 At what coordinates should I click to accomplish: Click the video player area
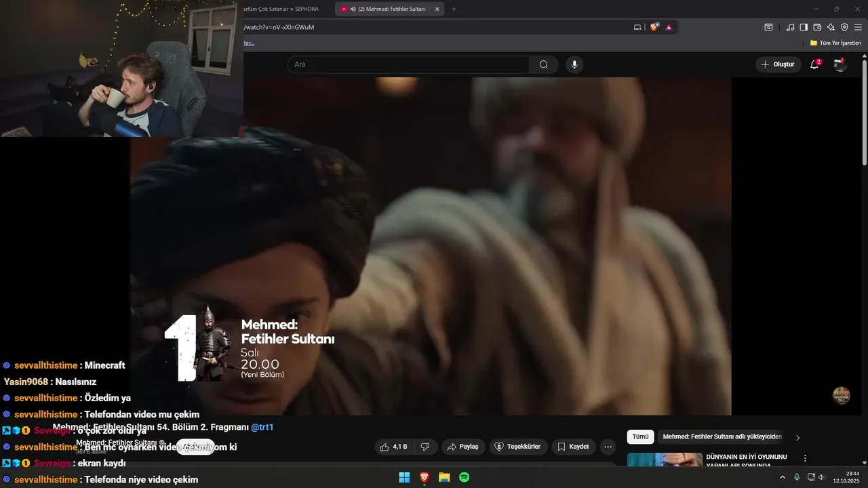pos(431,246)
